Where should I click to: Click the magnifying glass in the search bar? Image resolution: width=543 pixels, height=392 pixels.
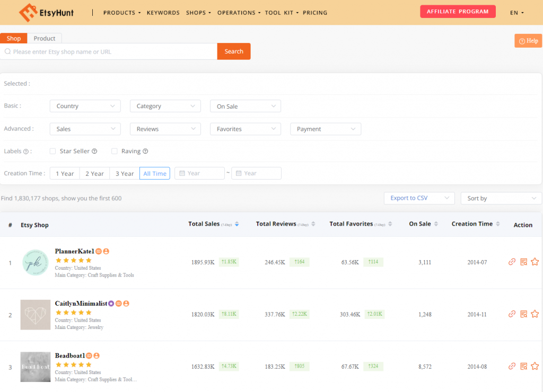[7, 51]
